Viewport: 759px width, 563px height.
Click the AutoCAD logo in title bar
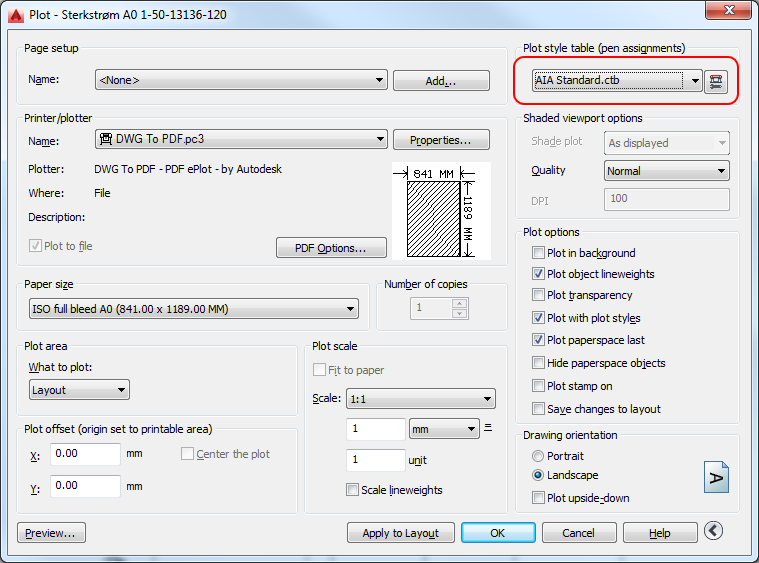pyautogui.click(x=13, y=13)
